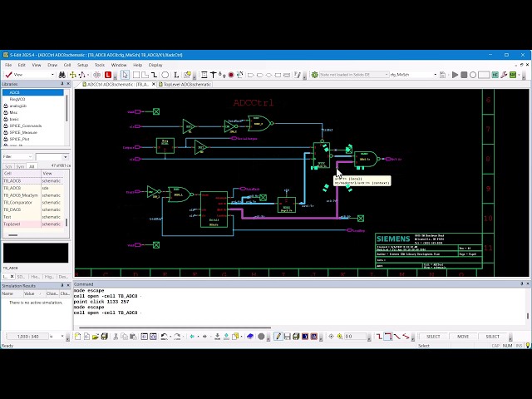The image size is (532, 399).
Task: Select the box drawing tool
Action: pos(136,75)
